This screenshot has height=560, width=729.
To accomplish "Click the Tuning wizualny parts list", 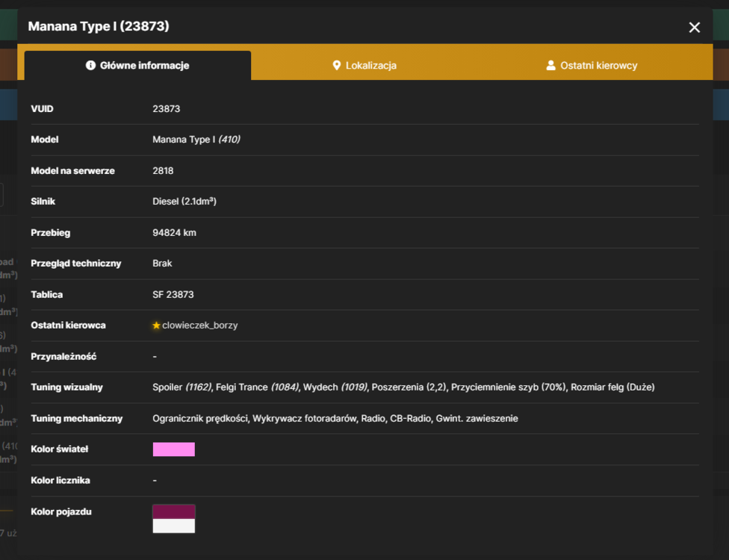I will pos(403,387).
